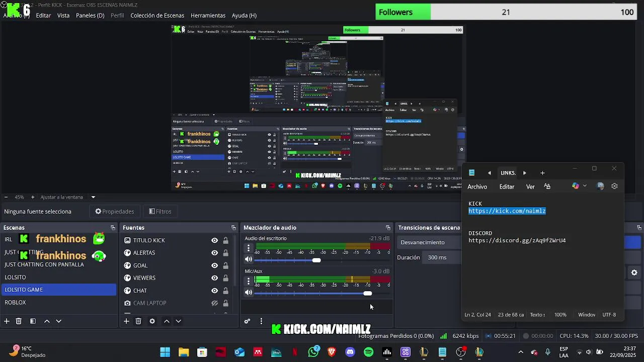
Task: Remove selected source with Fuentes trash icon
Action: coord(138,321)
